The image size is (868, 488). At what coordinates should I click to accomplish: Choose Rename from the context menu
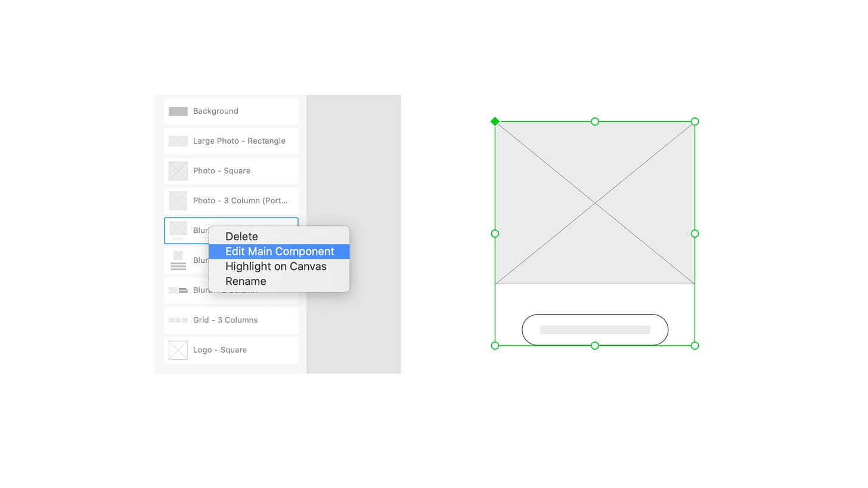click(x=246, y=281)
